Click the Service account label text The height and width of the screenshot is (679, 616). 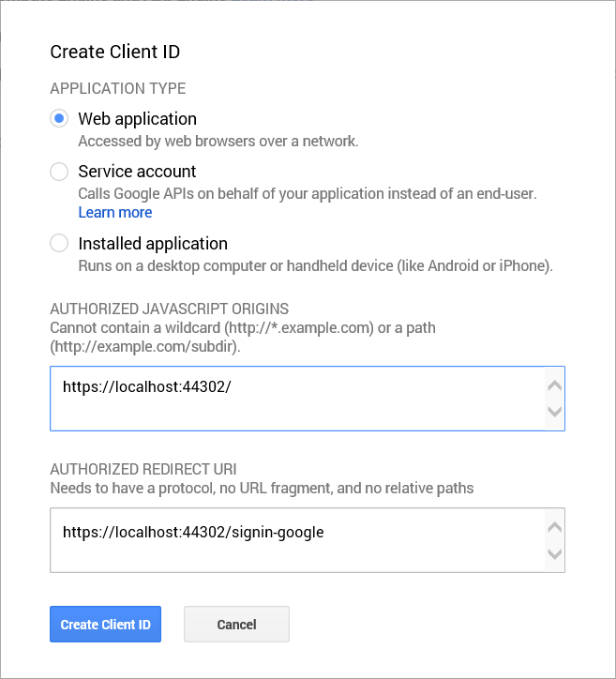coord(137,172)
